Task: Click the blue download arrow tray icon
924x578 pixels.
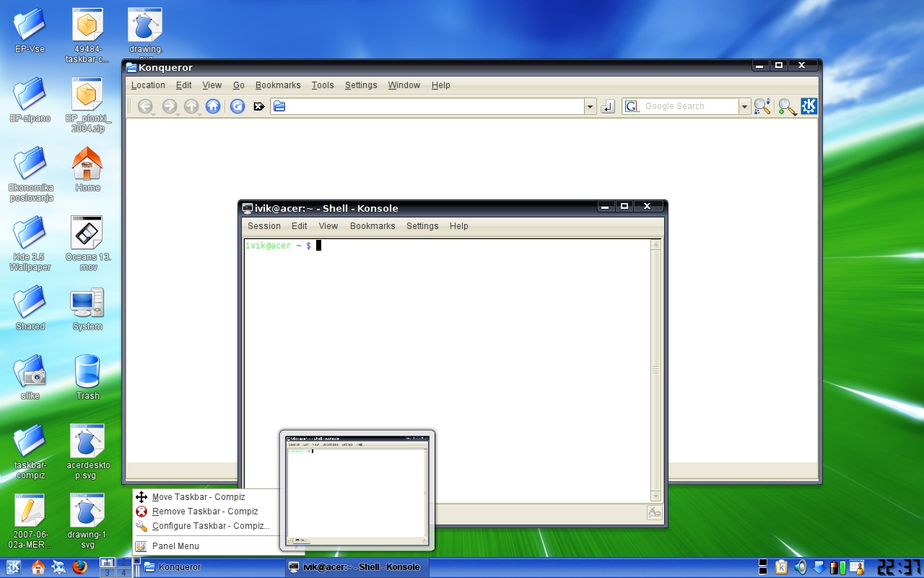Action: click(819, 567)
